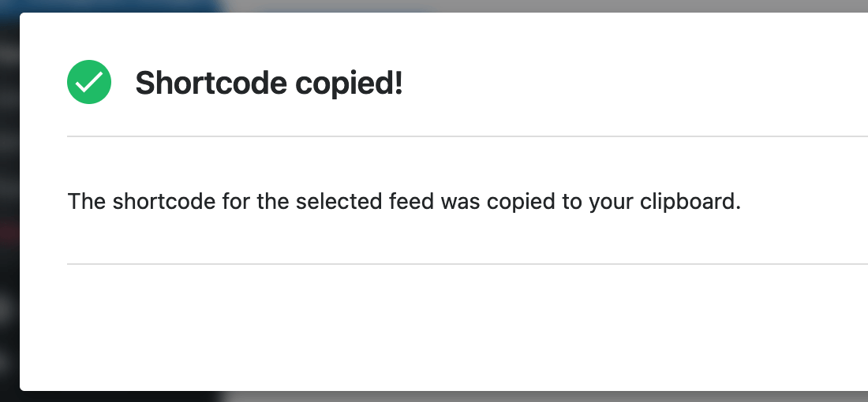868x402 pixels.
Task: Click the 'Shortcode copied!' dialog heading
Action: 269,83
